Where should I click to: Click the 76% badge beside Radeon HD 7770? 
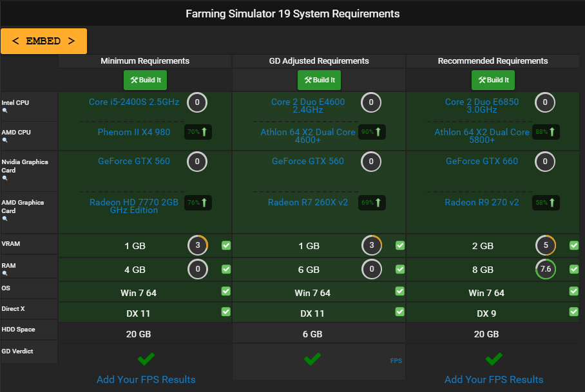[198, 203]
